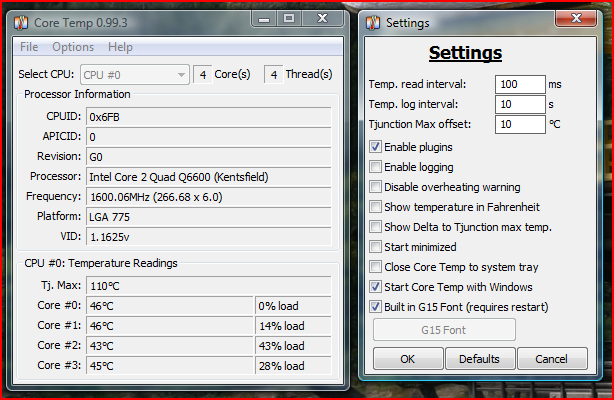
Task: Click the Frequency value 1600.06MHz
Action: coord(209,197)
